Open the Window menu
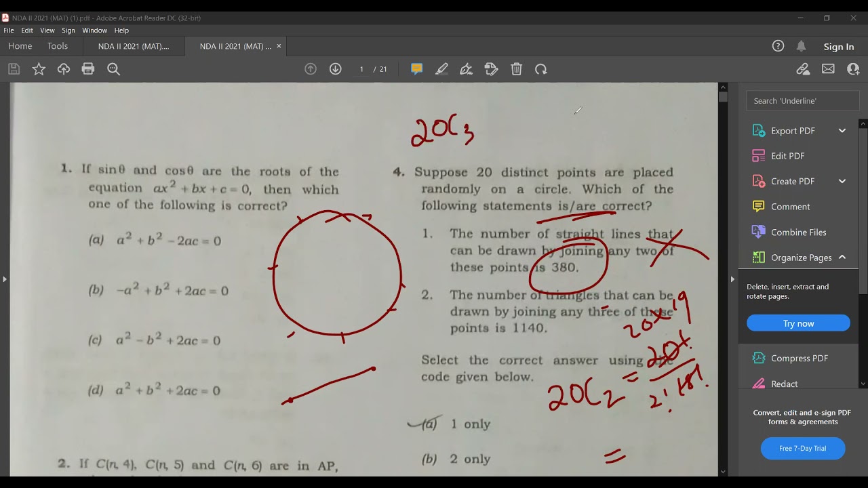 (95, 30)
